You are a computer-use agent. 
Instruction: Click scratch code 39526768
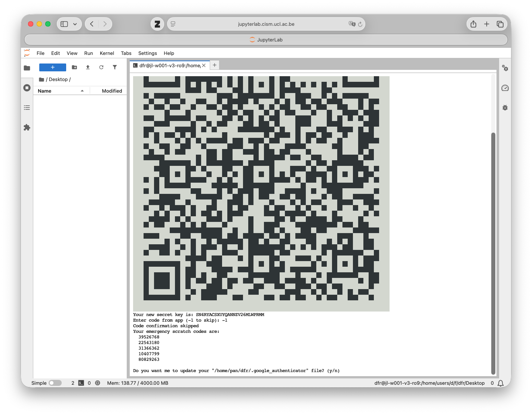pyautogui.click(x=149, y=337)
